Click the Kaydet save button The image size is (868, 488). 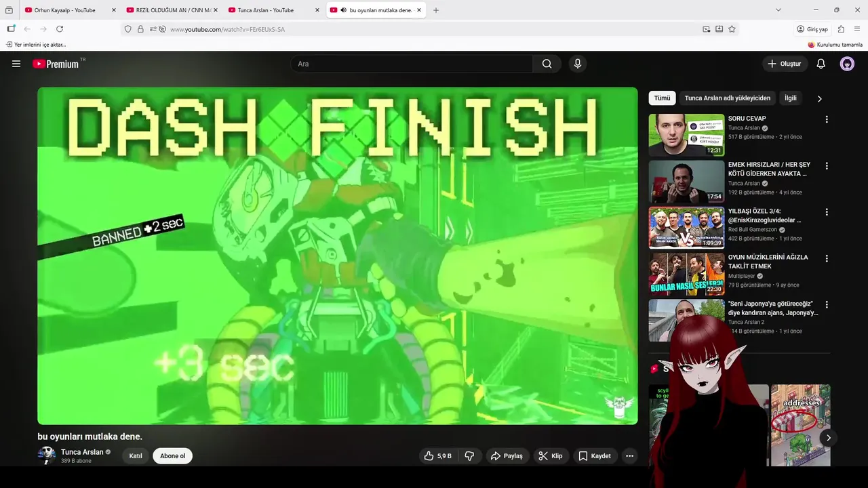pyautogui.click(x=595, y=456)
